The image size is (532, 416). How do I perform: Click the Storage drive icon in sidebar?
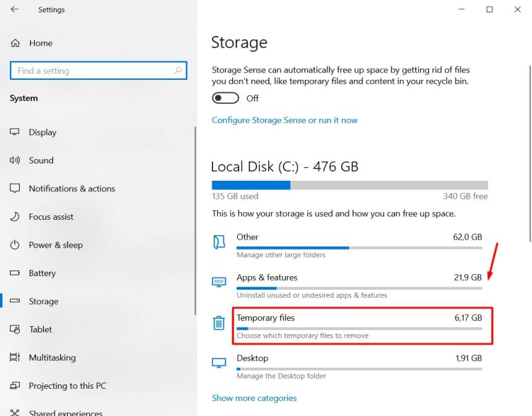click(x=15, y=301)
